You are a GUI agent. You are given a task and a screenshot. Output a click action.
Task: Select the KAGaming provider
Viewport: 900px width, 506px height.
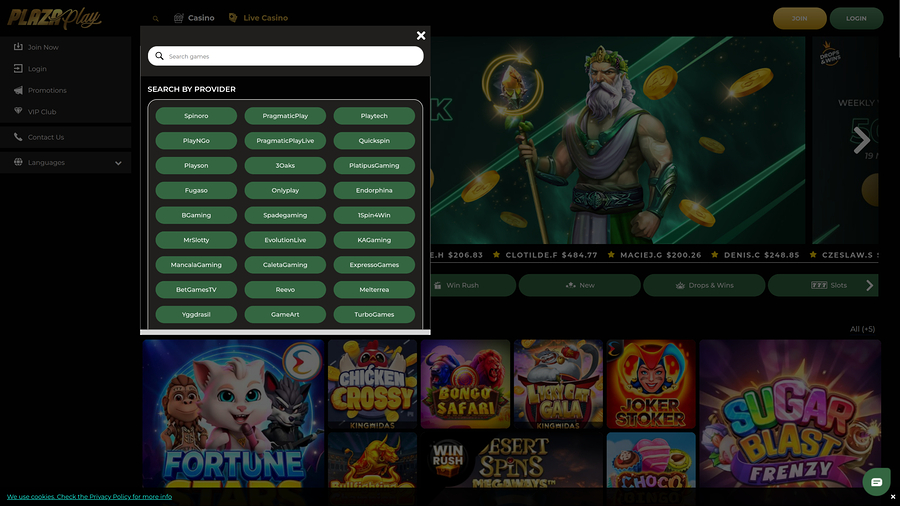coord(374,240)
